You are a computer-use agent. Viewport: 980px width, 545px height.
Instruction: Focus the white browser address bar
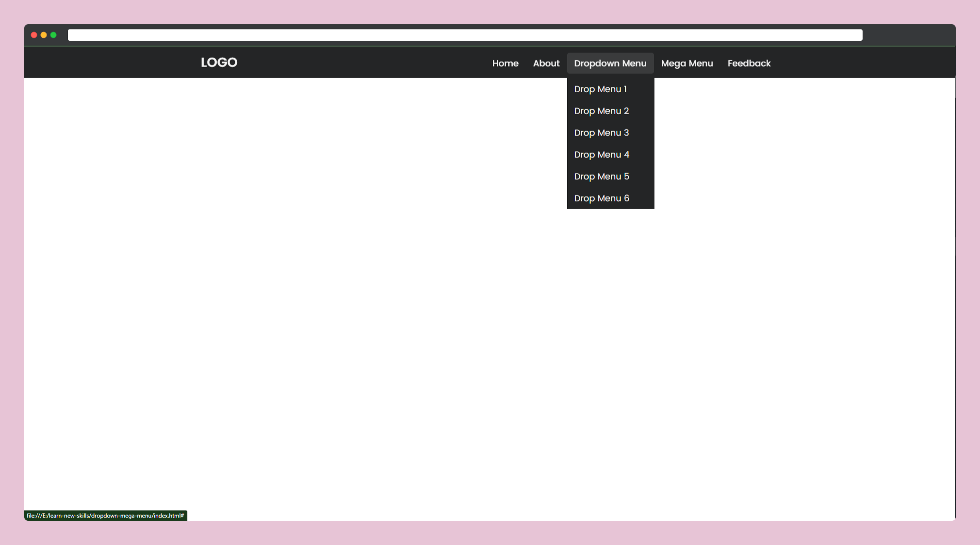465,35
